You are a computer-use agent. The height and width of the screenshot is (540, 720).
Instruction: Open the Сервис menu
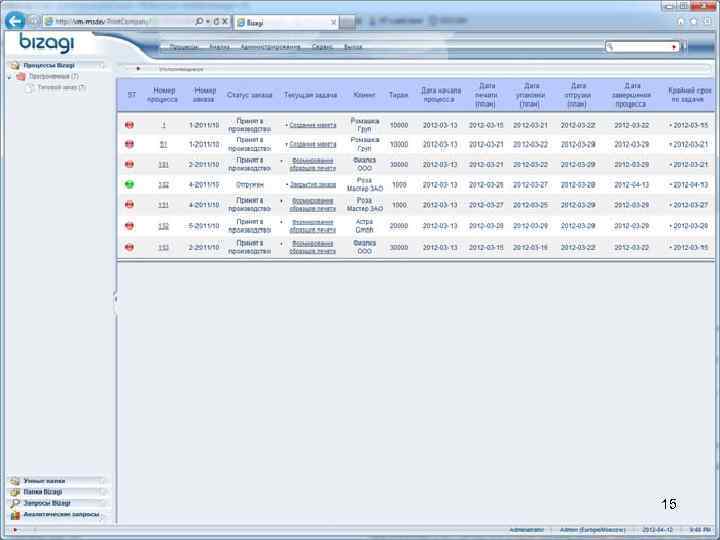(322, 47)
